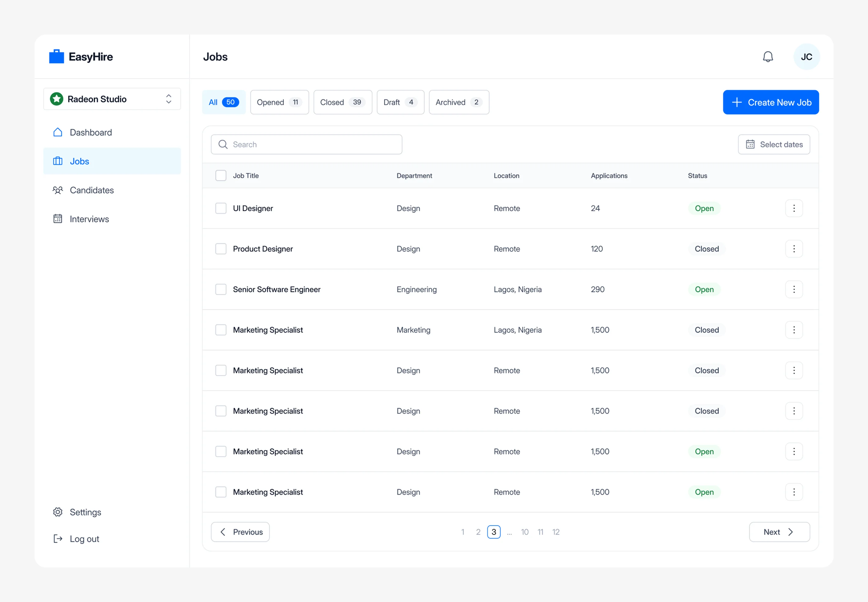Click the Closed status badge for Product Designer
Viewport: 868px width, 602px height.
[x=707, y=249]
